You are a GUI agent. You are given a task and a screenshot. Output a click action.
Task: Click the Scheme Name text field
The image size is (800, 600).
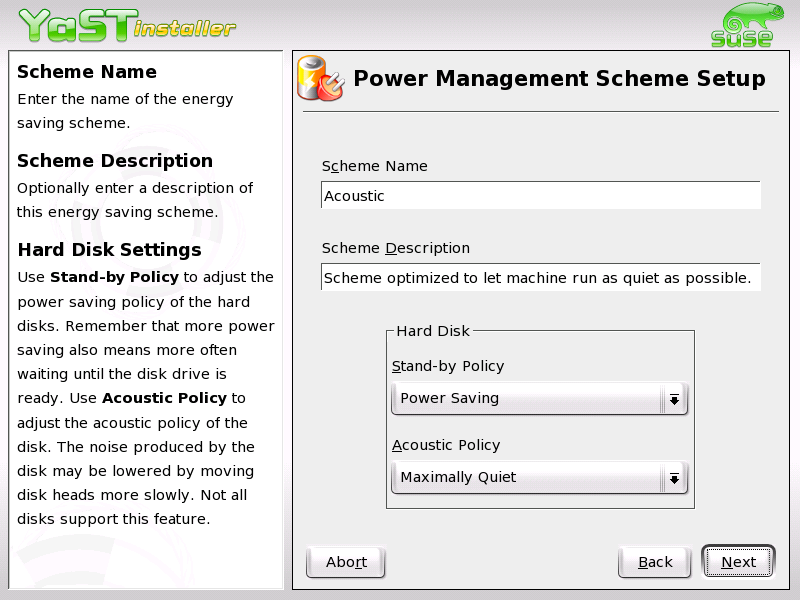point(540,195)
